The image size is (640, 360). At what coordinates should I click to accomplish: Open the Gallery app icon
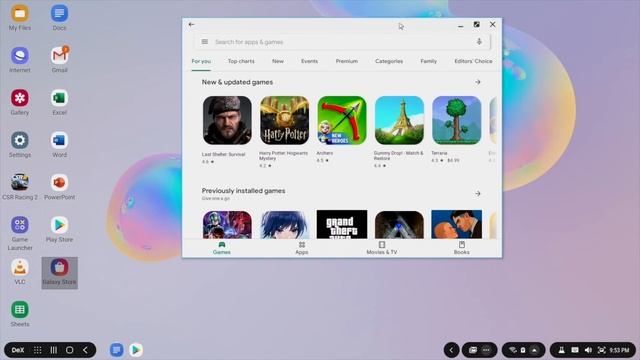(20, 102)
